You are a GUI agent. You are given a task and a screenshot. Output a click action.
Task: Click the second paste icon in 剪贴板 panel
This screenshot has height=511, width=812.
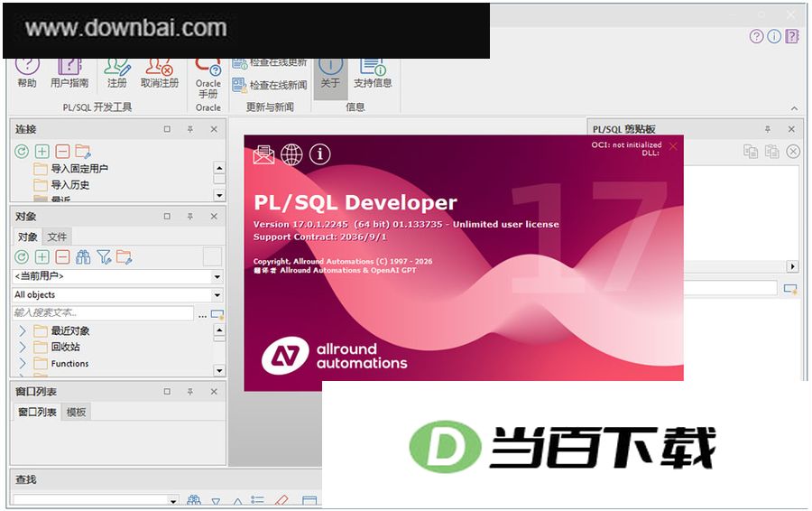tap(771, 151)
